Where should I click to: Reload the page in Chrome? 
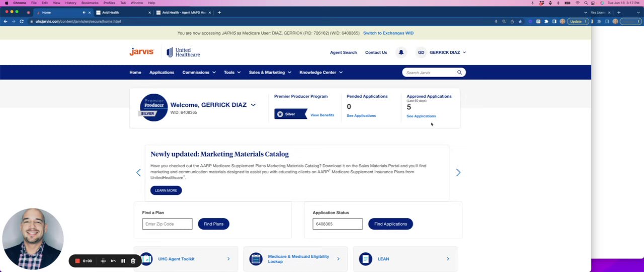22,22
